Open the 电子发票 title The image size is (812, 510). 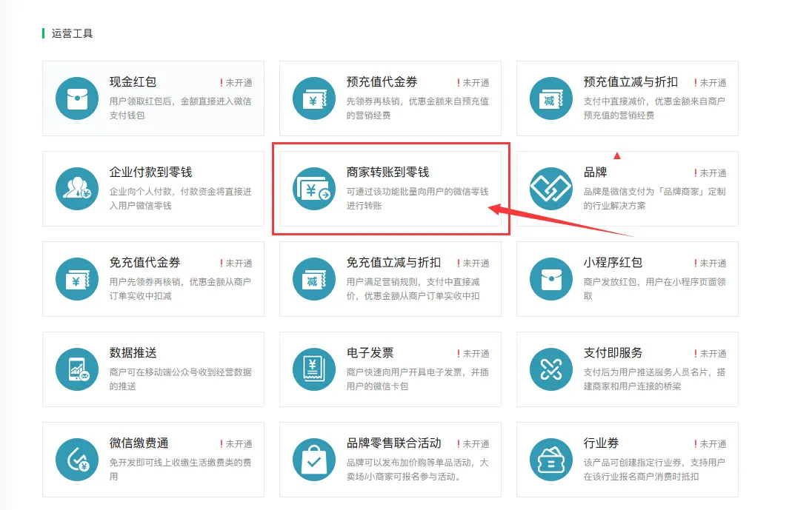click(x=370, y=353)
